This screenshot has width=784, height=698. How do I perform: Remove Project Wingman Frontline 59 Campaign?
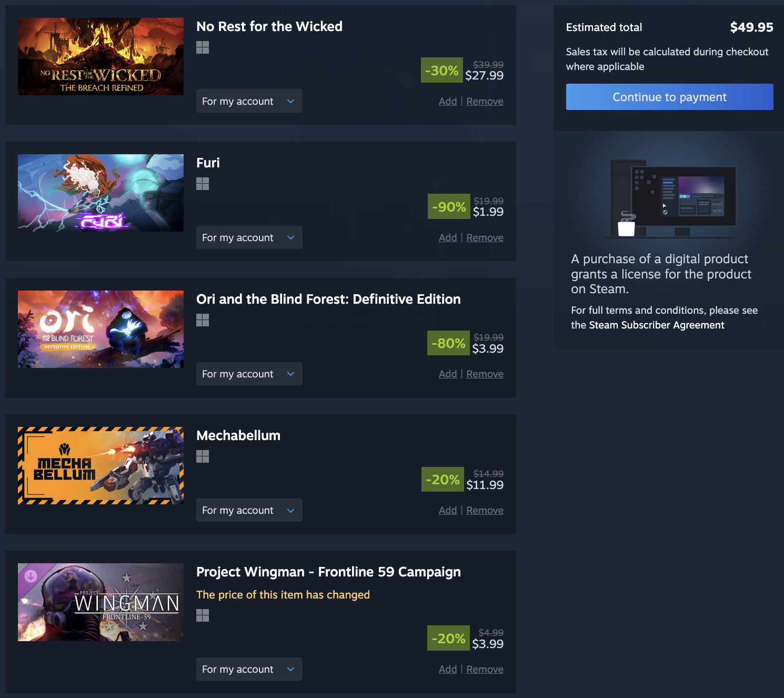(485, 669)
